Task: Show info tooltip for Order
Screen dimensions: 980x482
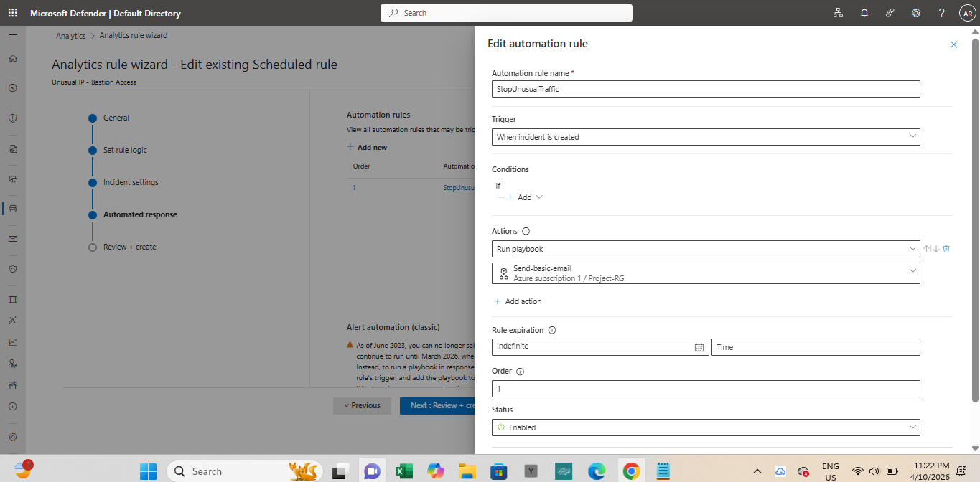Action: click(x=520, y=372)
